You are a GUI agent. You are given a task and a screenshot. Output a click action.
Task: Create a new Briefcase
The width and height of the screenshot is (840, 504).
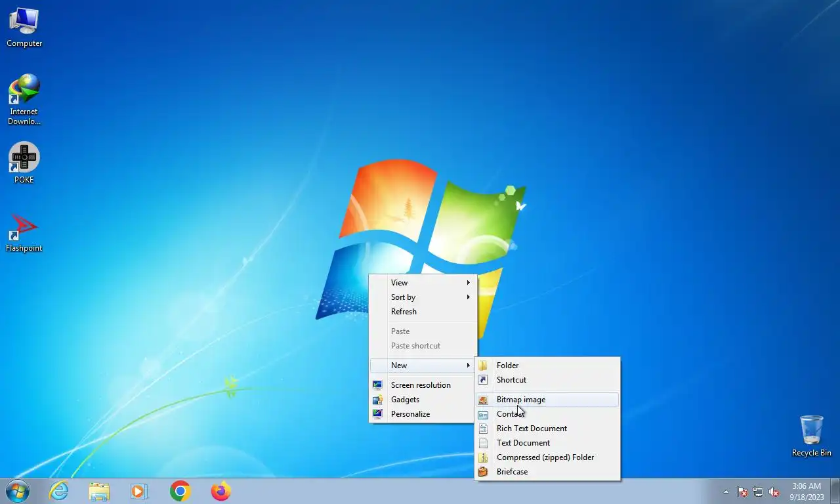point(547,472)
